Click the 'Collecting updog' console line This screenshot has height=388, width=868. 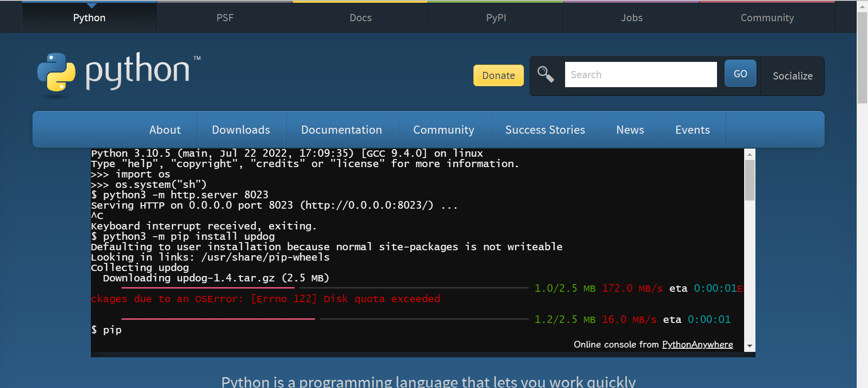pos(140,267)
